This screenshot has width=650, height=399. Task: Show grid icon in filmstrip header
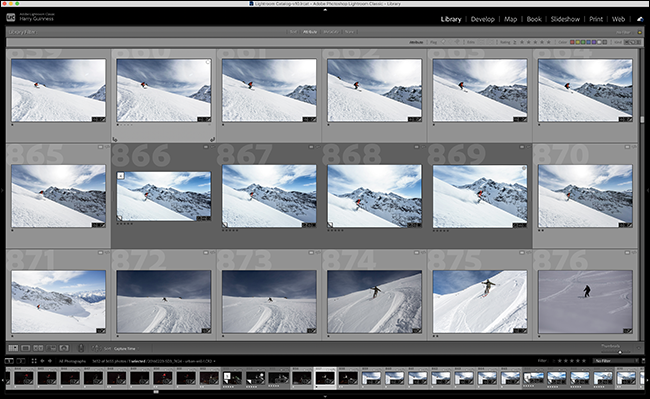click(34, 361)
